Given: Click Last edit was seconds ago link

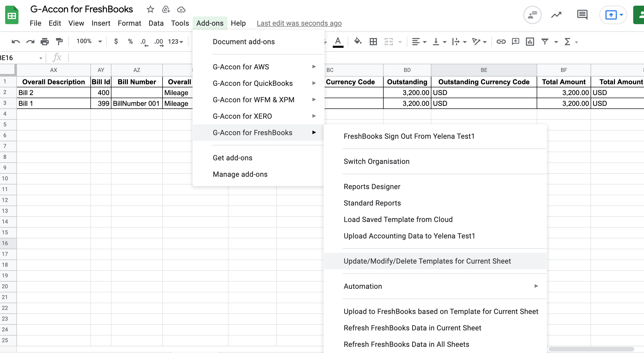Looking at the screenshot, I should coord(299,23).
